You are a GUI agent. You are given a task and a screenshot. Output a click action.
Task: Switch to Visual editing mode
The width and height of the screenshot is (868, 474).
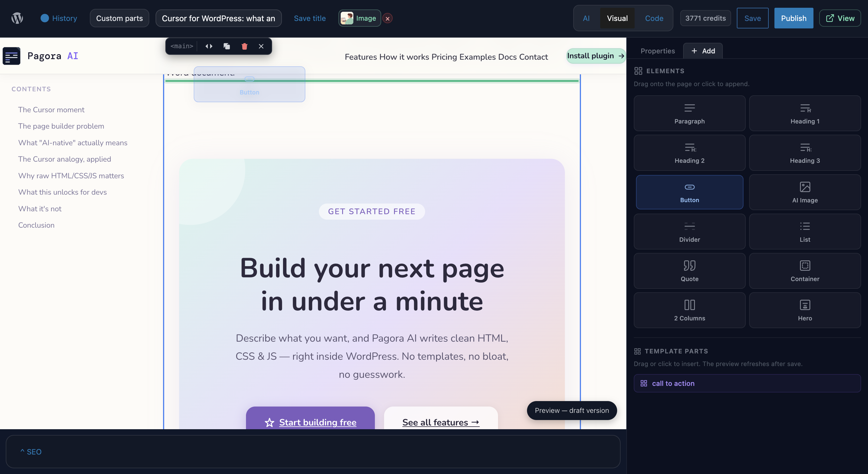pos(617,18)
